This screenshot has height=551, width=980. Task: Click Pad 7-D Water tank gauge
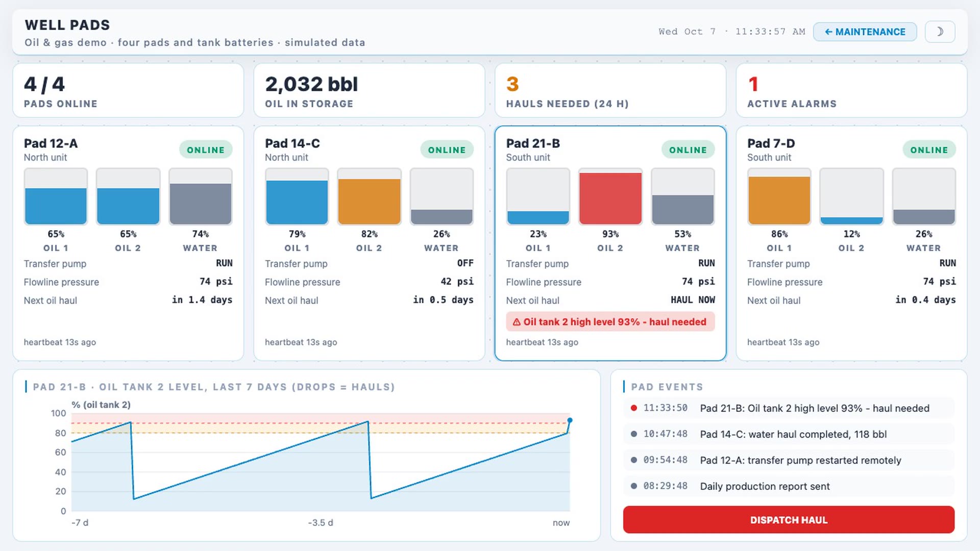click(924, 196)
